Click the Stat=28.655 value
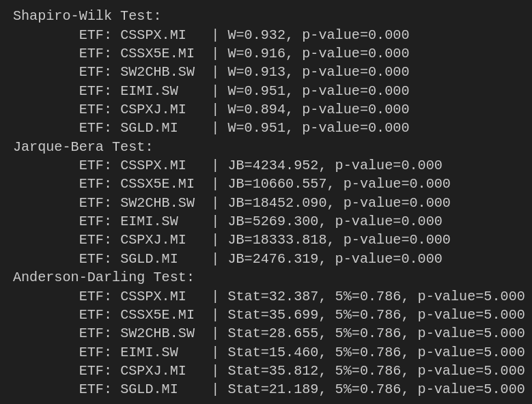532x404 pixels. pos(272,333)
